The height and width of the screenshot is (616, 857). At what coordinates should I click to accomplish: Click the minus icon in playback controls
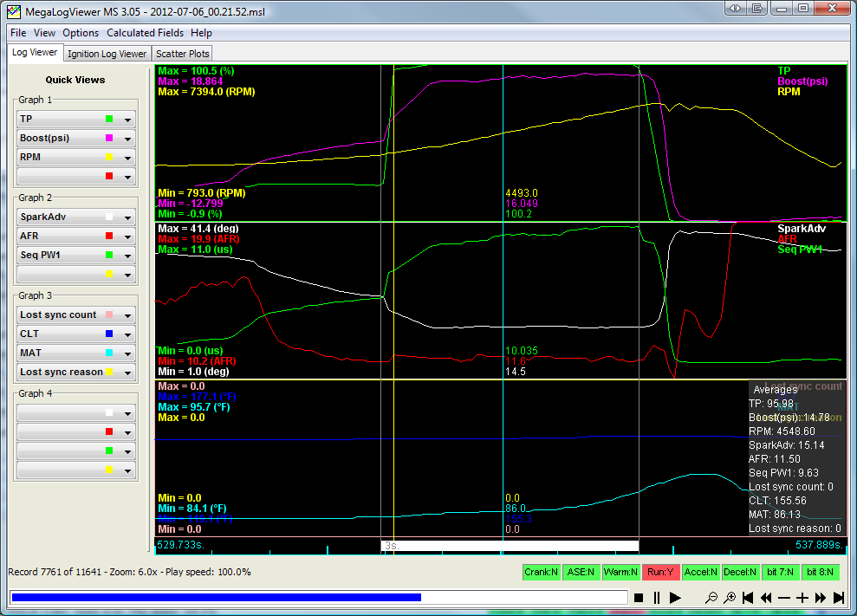pyautogui.click(x=784, y=598)
